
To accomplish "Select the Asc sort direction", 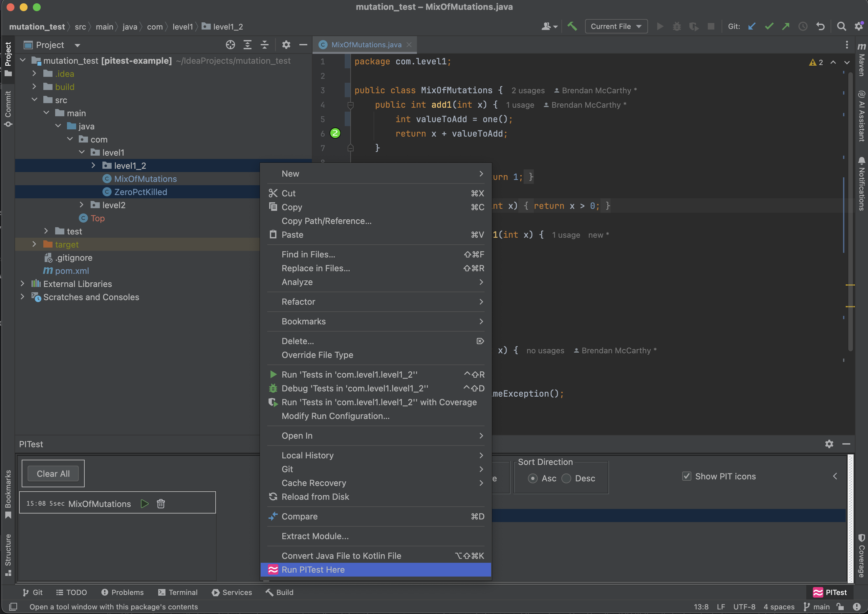I will (533, 478).
